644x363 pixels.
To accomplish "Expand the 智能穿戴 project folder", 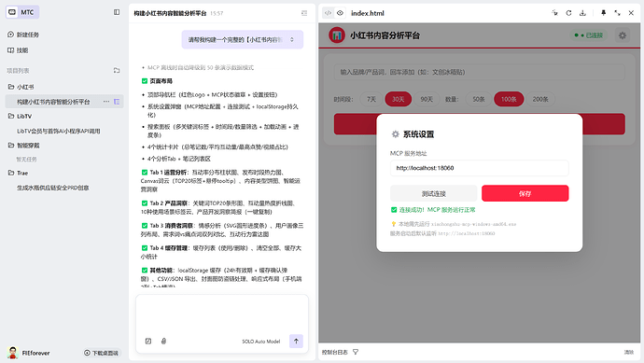I will coord(24,146).
